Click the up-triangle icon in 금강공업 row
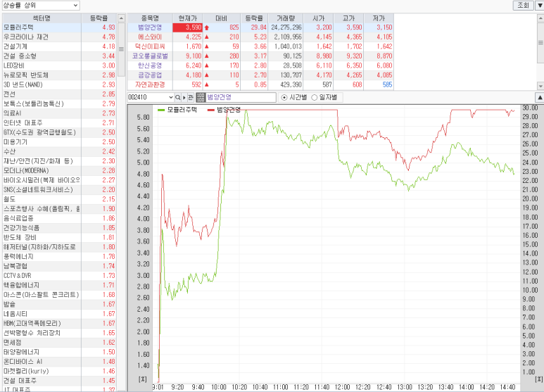This screenshot has width=544, height=392. (x=207, y=75)
